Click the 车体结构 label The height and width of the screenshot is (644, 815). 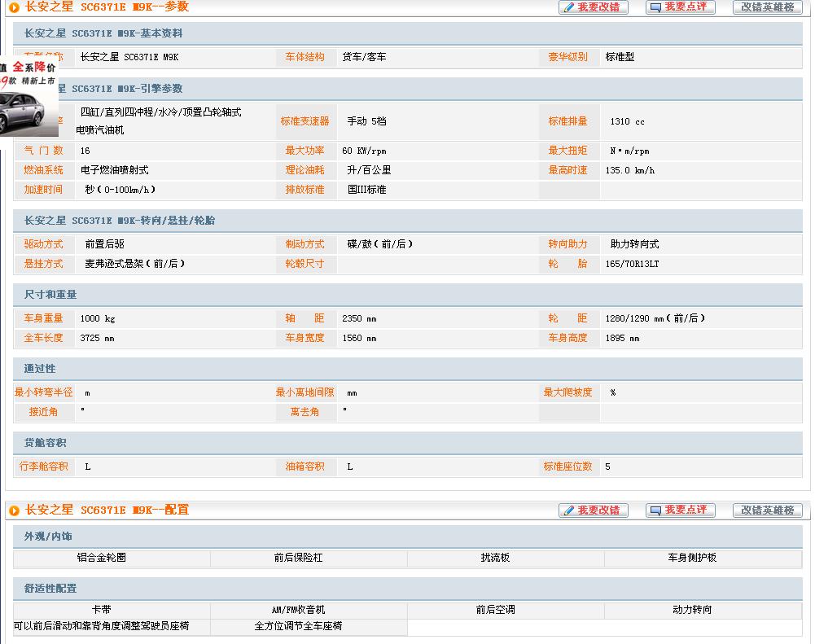(305, 57)
